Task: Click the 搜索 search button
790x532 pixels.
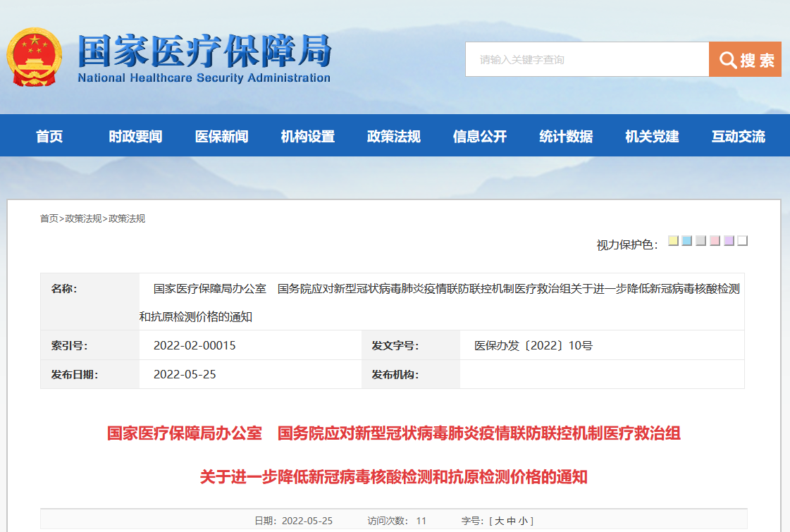Action: tap(745, 59)
